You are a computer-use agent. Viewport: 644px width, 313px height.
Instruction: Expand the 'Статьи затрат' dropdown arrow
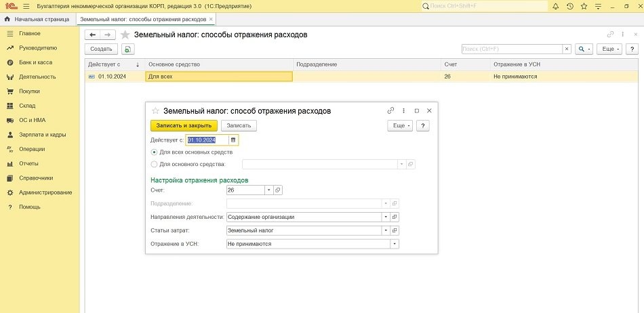click(x=386, y=230)
